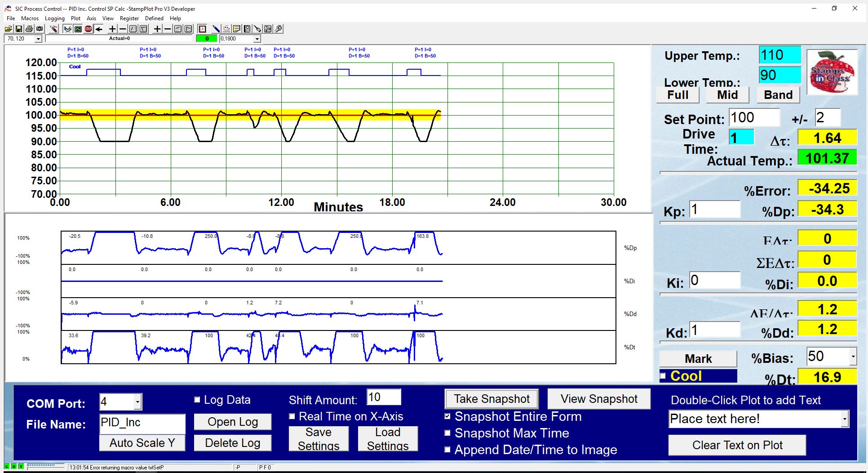Click the first plus Y-axis toolbar icon

click(112, 29)
